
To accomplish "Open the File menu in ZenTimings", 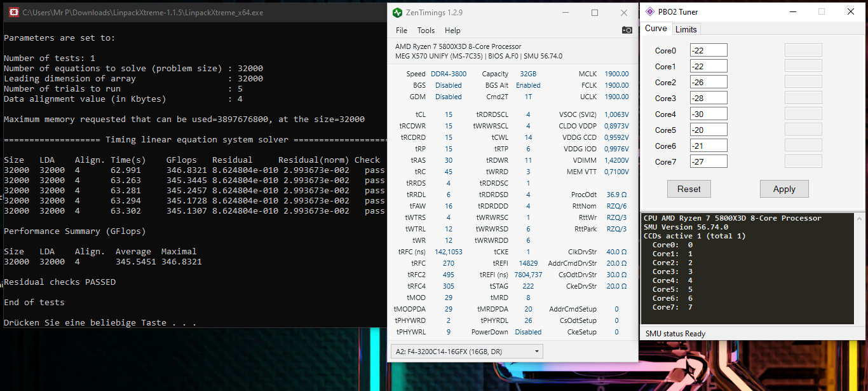I will click(401, 30).
